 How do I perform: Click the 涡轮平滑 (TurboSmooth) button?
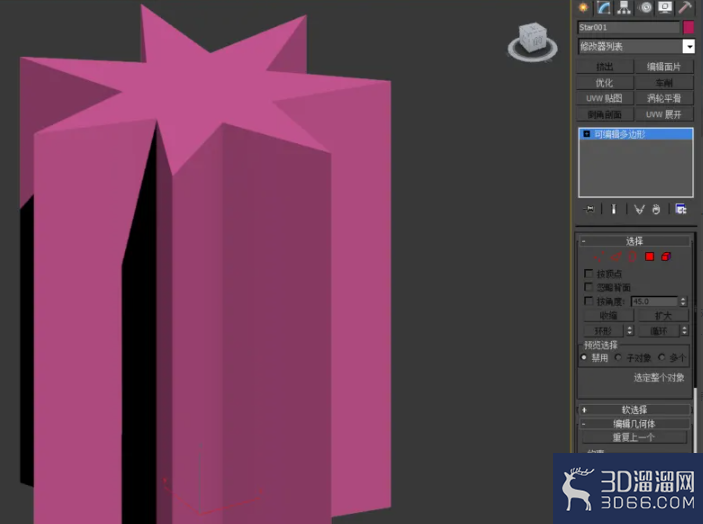point(664,99)
